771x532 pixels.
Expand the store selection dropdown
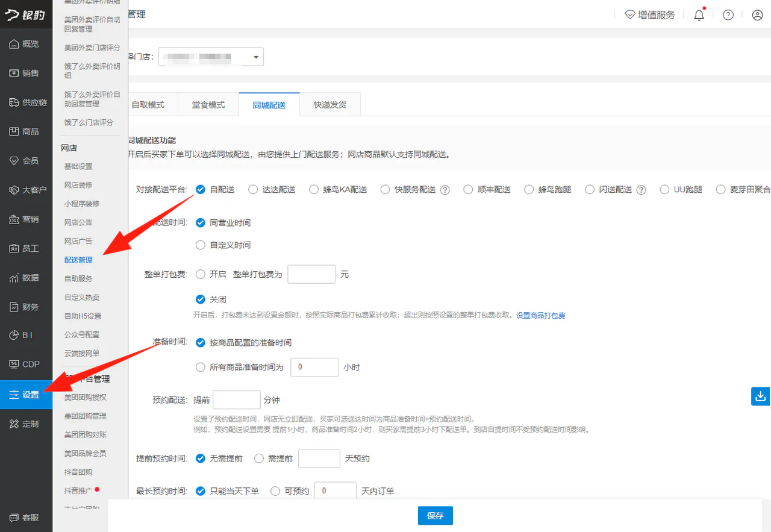[x=211, y=57]
